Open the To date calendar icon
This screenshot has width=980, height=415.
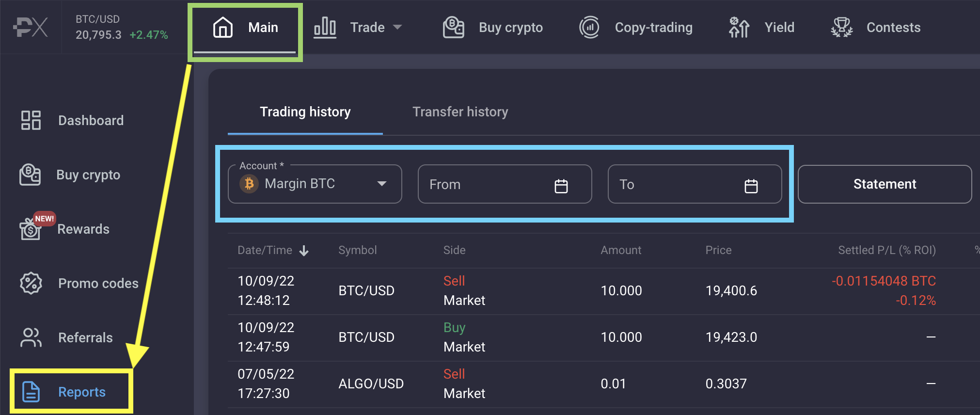point(751,186)
